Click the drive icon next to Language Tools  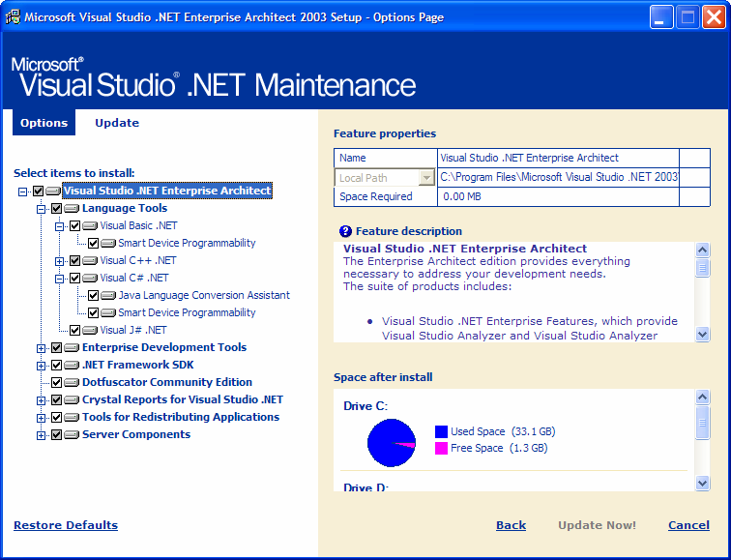pos(72,208)
